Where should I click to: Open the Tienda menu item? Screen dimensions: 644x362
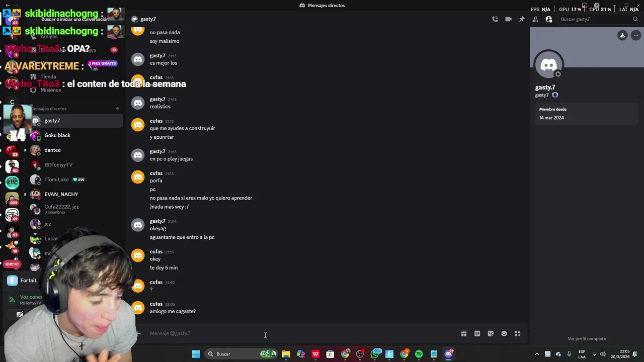pyautogui.click(x=48, y=77)
